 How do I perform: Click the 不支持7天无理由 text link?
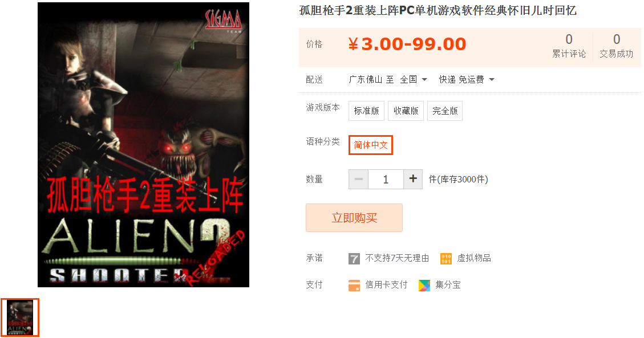(397, 258)
